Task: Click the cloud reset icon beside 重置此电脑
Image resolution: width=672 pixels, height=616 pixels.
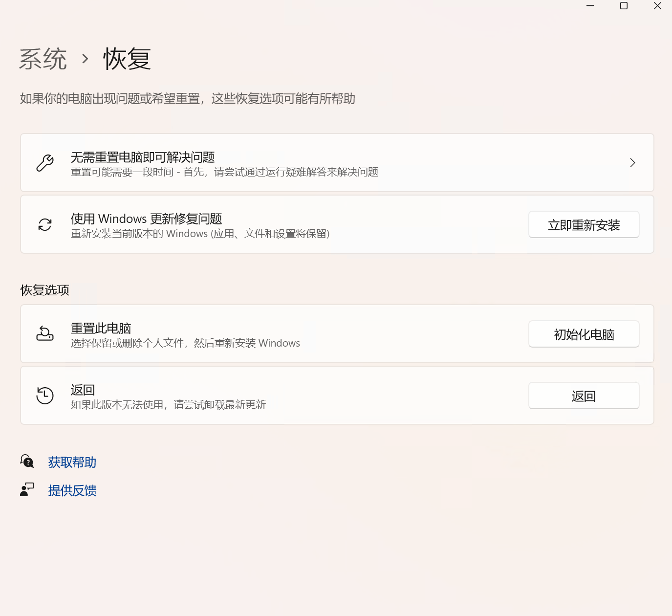Action: [44, 334]
